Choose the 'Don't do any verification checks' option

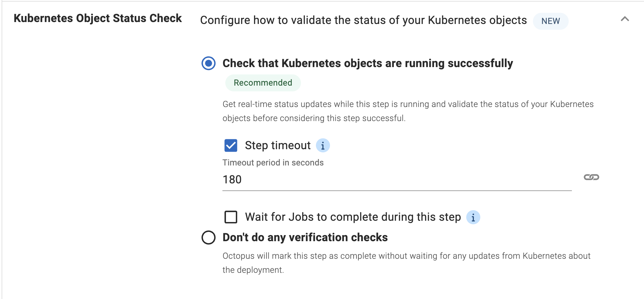pyautogui.click(x=209, y=238)
